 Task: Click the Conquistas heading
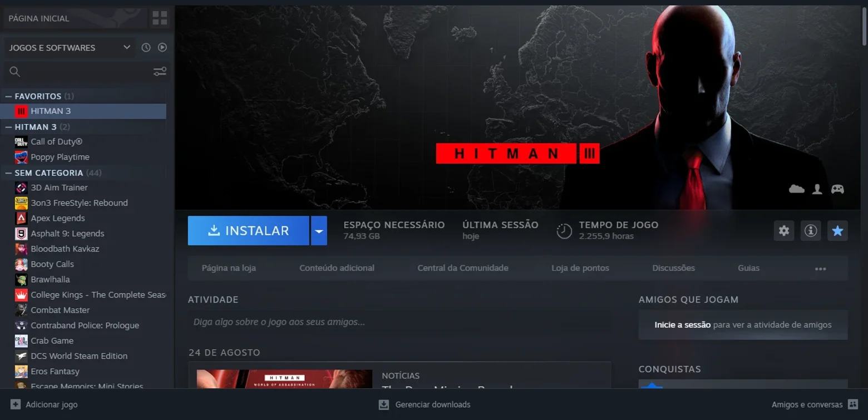tap(669, 369)
